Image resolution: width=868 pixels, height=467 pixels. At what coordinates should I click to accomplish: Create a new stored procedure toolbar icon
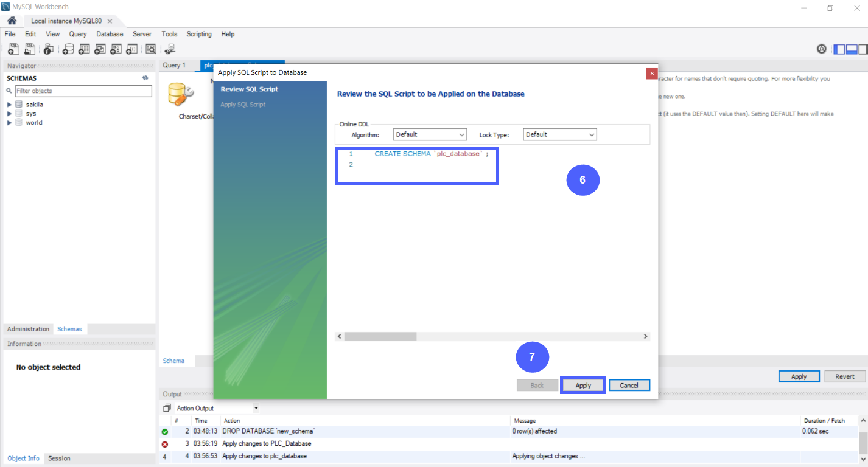pyautogui.click(x=116, y=49)
